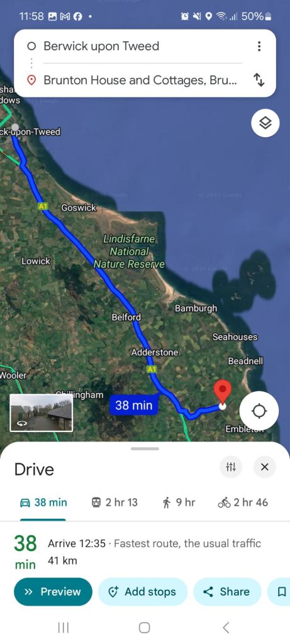Edit the Brunton House destination field
This screenshot has height=644, width=290.
tap(135, 80)
